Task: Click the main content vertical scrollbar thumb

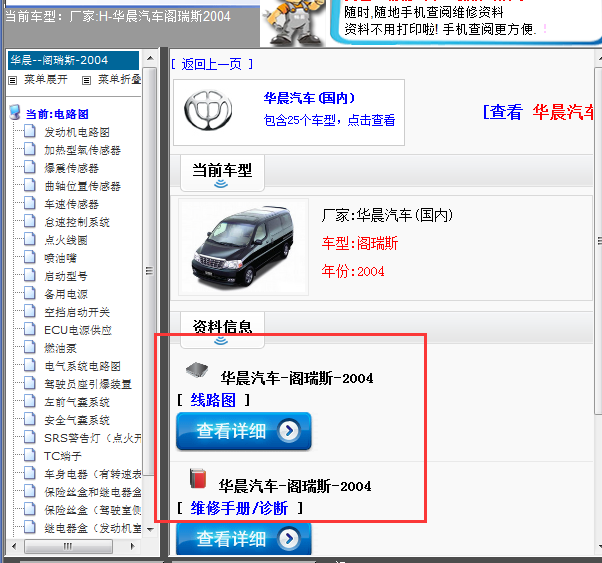Action: click(599, 240)
